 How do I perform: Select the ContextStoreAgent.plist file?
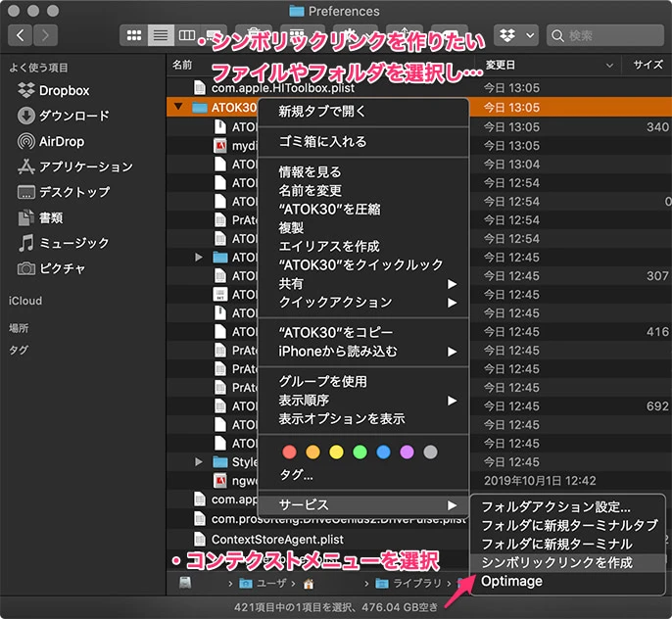point(278,540)
